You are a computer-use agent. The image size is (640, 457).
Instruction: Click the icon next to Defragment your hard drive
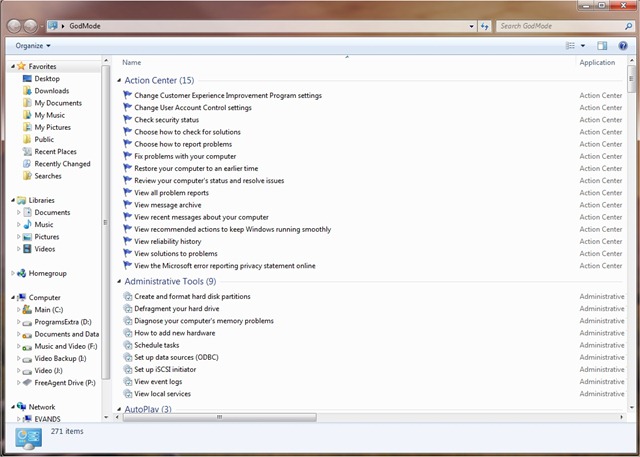[x=127, y=309]
